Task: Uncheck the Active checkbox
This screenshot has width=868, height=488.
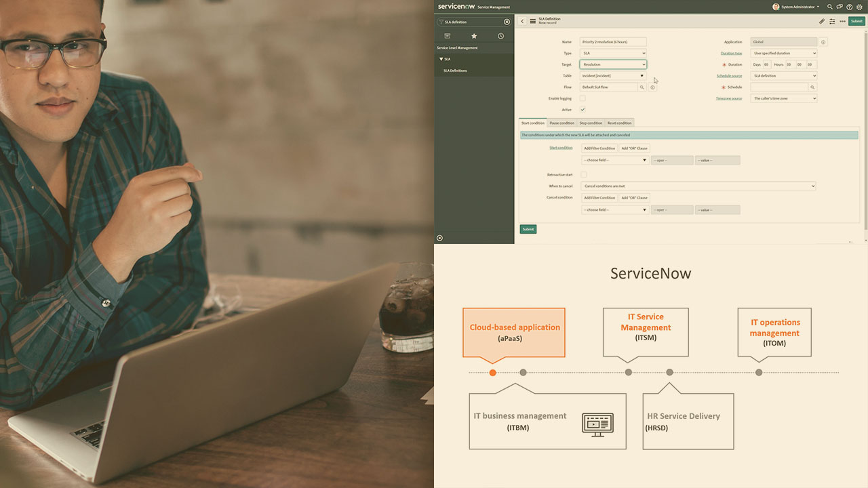Action: pos(583,110)
